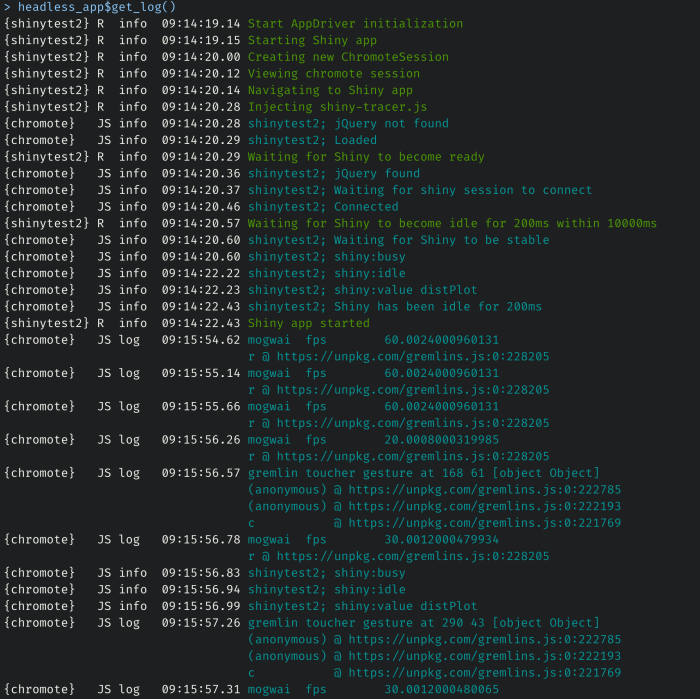Select the 'Shiny app started' message
The image size is (700, 699).
308,323
